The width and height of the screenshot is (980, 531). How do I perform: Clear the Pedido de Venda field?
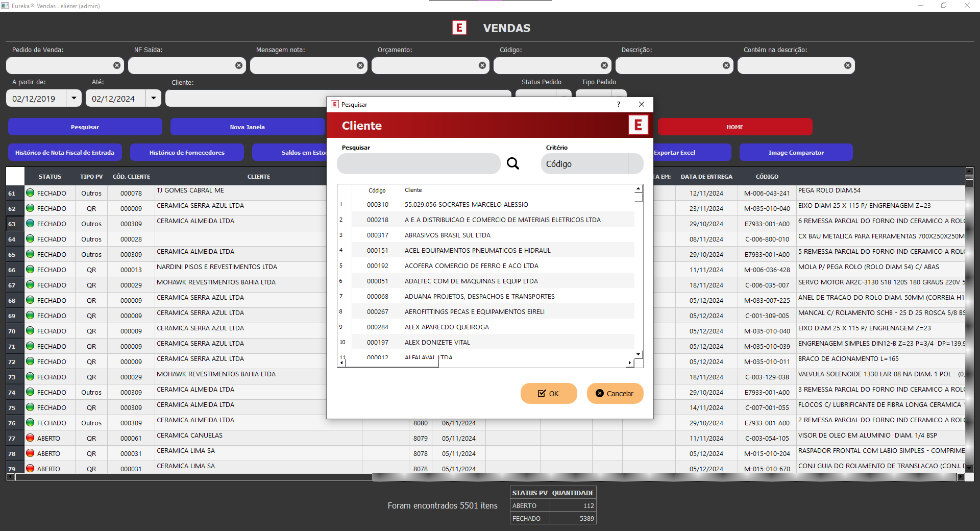(x=117, y=65)
